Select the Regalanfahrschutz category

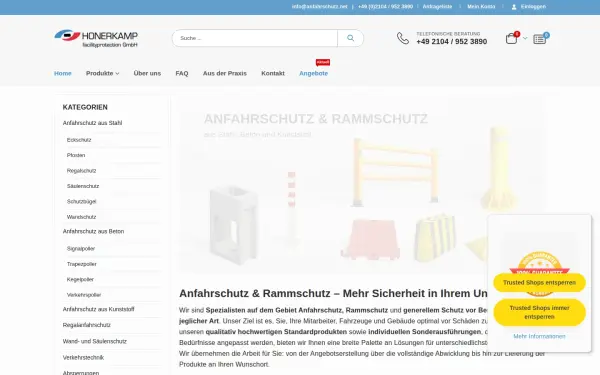click(x=86, y=325)
